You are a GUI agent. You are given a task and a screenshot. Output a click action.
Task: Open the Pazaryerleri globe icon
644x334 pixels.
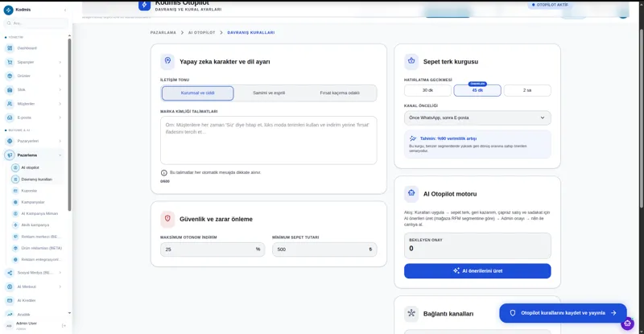(10, 141)
